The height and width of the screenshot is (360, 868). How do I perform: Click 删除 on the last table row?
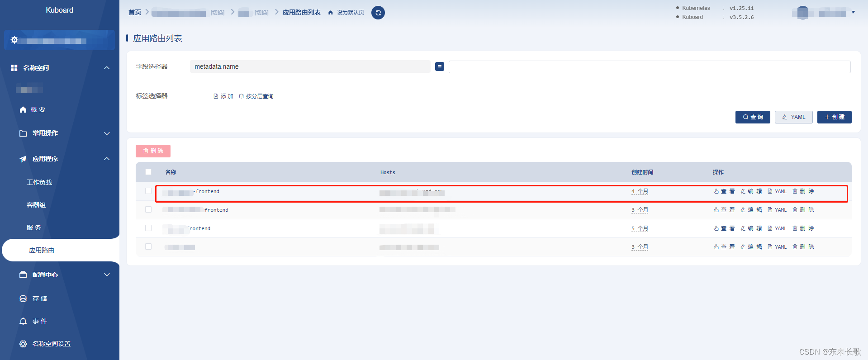[x=803, y=247]
